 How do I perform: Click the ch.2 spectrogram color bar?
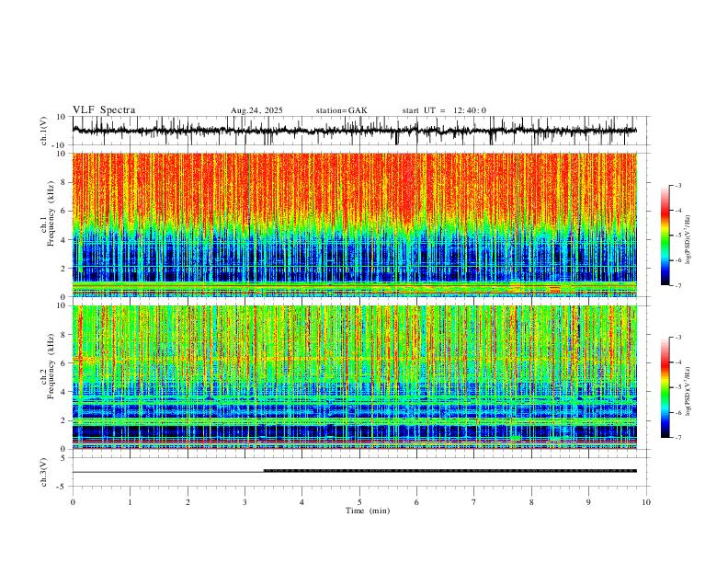665,387
